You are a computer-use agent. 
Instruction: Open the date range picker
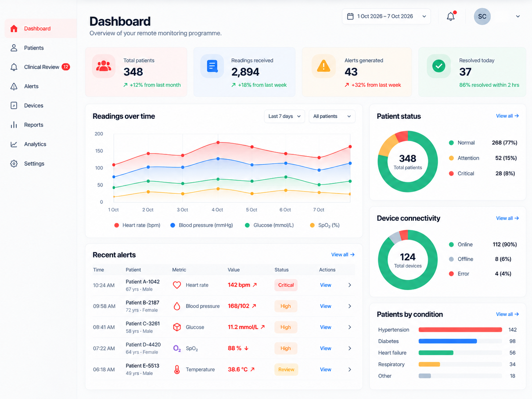click(387, 17)
